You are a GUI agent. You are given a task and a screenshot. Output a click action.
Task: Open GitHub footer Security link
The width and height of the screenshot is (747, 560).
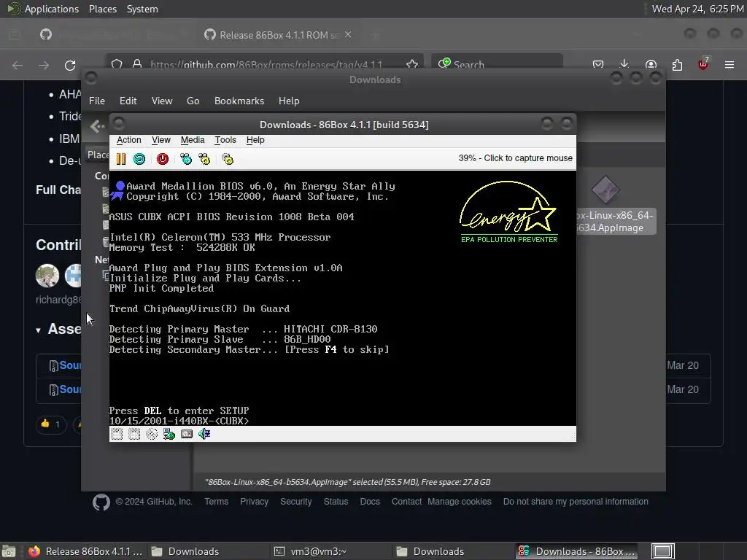tap(296, 502)
